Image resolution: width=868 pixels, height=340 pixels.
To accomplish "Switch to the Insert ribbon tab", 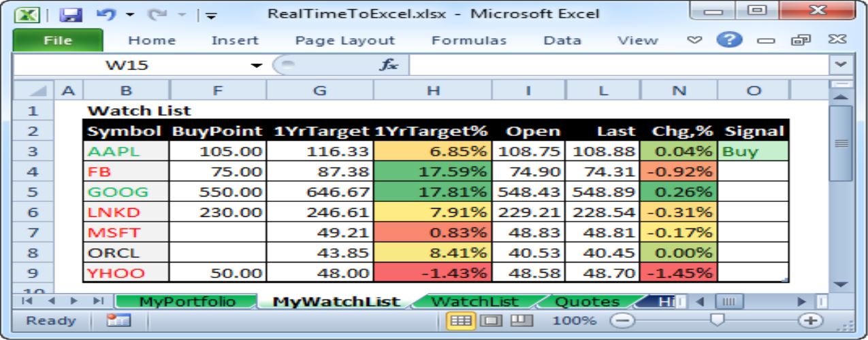I will pyautogui.click(x=234, y=41).
